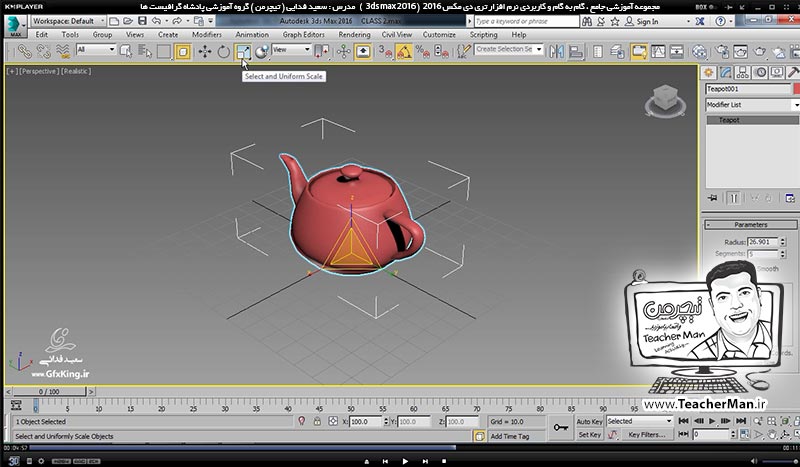
Task: Open the Create Selection Set dropdown
Action: [509, 50]
